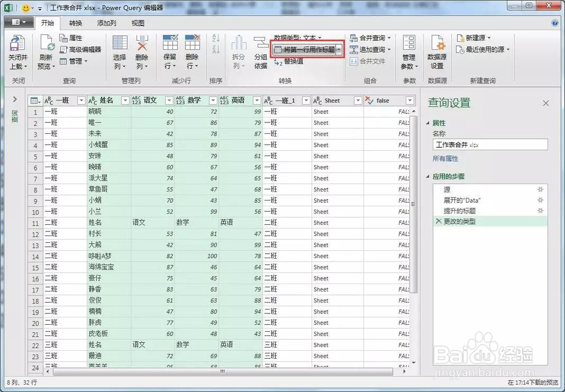Open the 语文 column filter dropdown
The height and width of the screenshot is (392, 565).
pos(169,101)
